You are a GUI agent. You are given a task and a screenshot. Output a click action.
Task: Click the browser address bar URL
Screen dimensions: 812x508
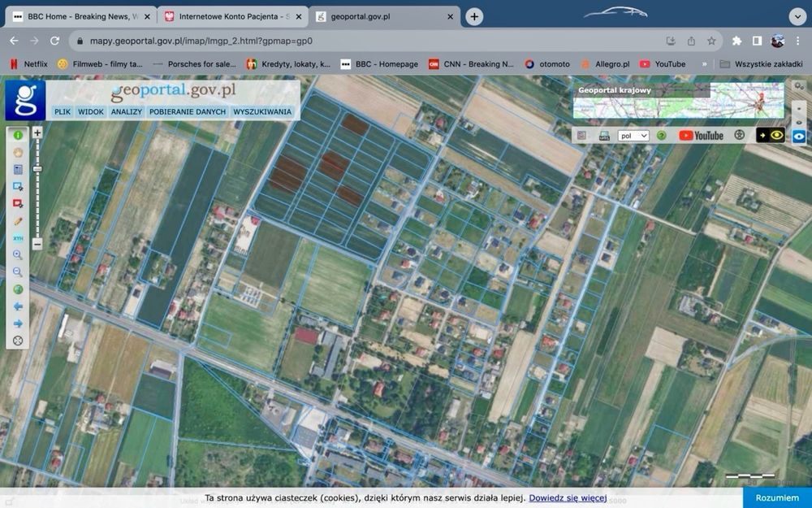coord(201,41)
